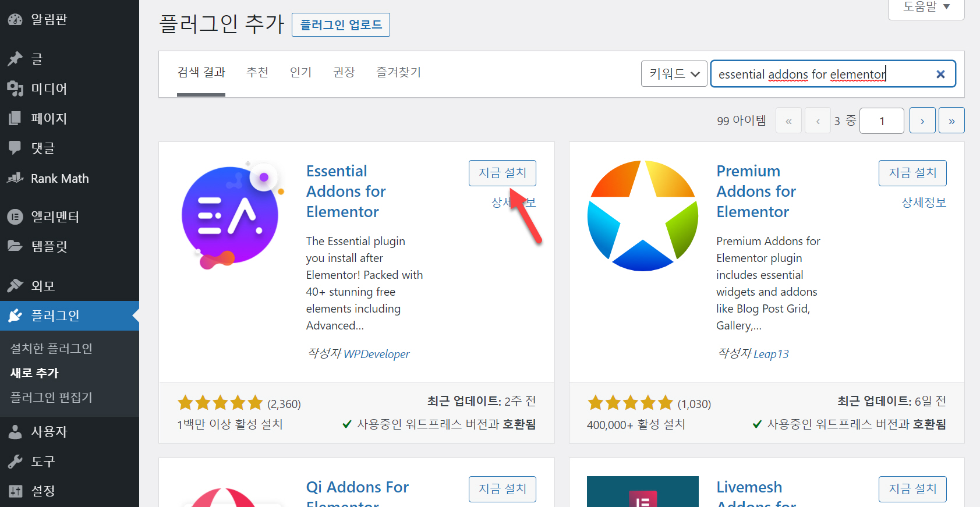Switch to the 추천 tab

[x=257, y=72]
